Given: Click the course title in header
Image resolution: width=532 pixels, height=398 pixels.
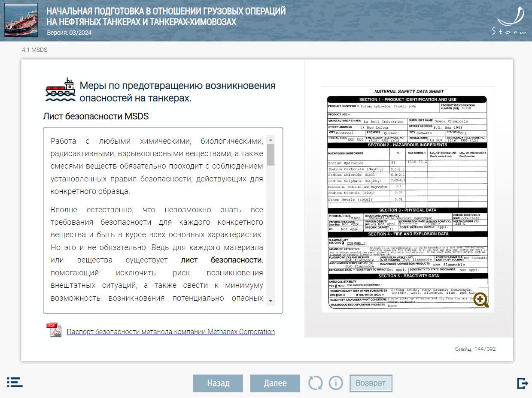Looking at the screenshot, I should tap(166, 17).
